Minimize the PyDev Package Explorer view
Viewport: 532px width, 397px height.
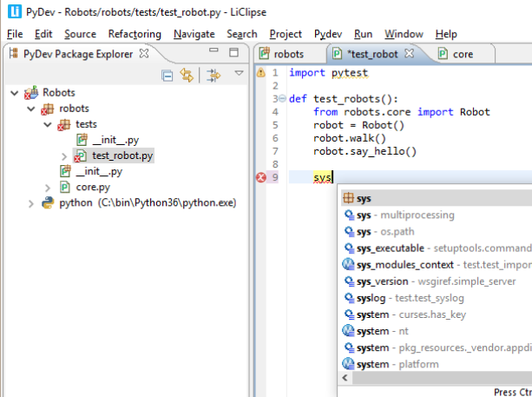[x=213, y=50]
